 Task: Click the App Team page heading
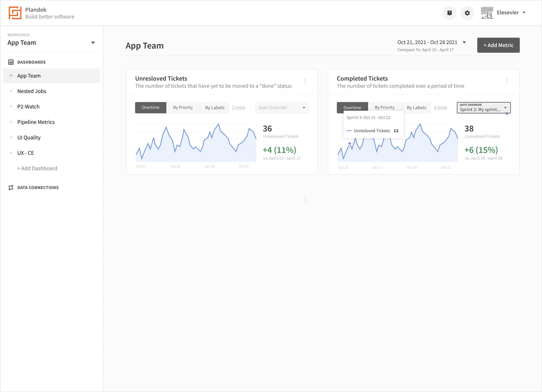pyautogui.click(x=145, y=46)
